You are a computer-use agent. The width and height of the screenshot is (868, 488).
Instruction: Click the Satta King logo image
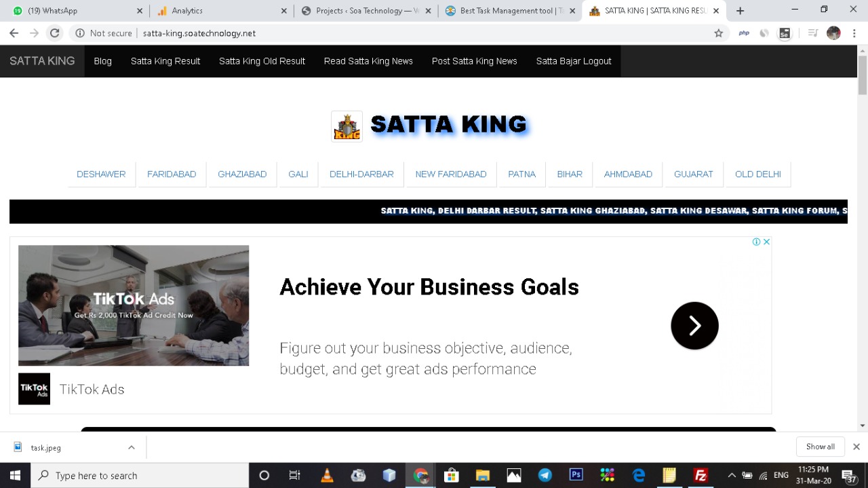(347, 126)
